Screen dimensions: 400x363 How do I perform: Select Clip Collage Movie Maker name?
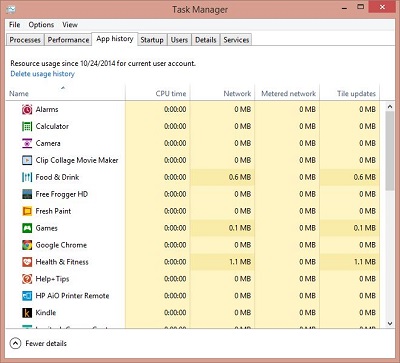coord(77,160)
